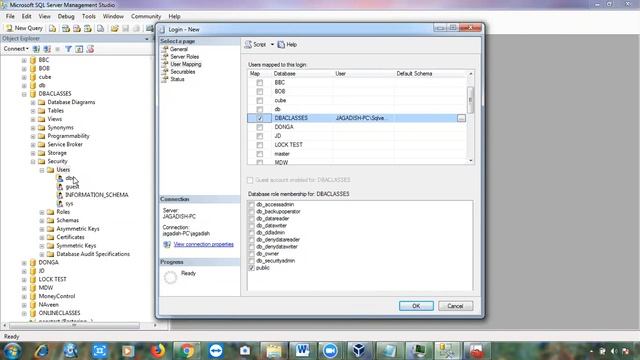
Task: Open the Edit menu
Action: click(27, 16)
